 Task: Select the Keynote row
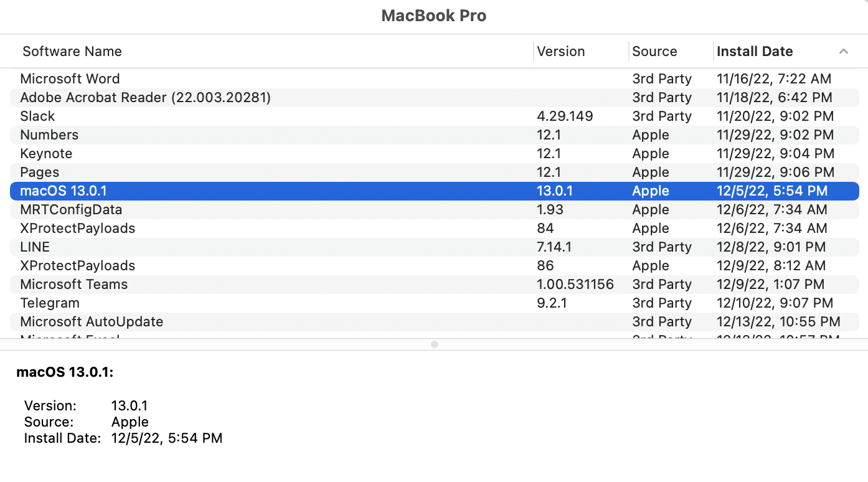coord(435,154)
